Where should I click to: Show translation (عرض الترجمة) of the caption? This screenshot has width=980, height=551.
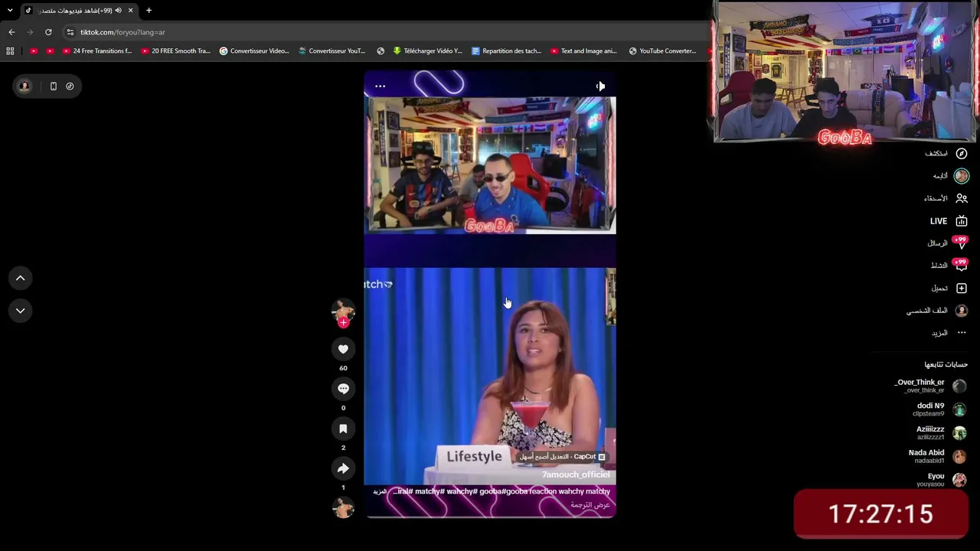(x=590, y=505)
